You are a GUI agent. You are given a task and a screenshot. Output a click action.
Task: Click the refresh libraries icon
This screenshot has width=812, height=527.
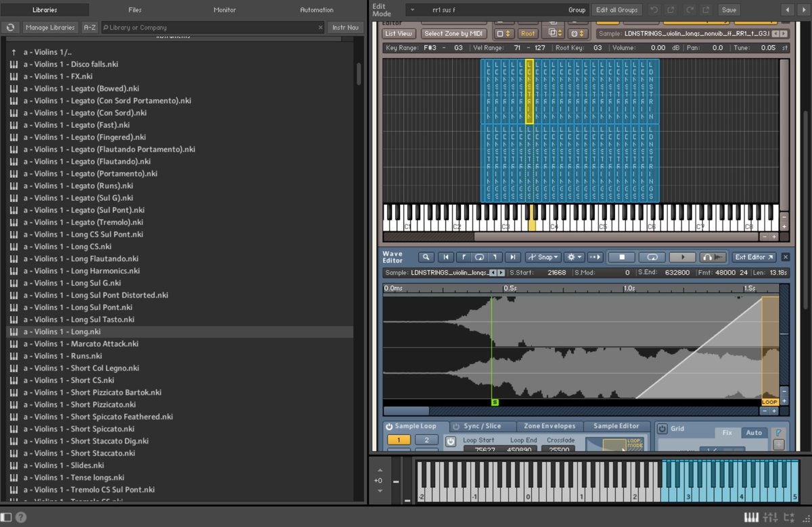click(11, 28)
